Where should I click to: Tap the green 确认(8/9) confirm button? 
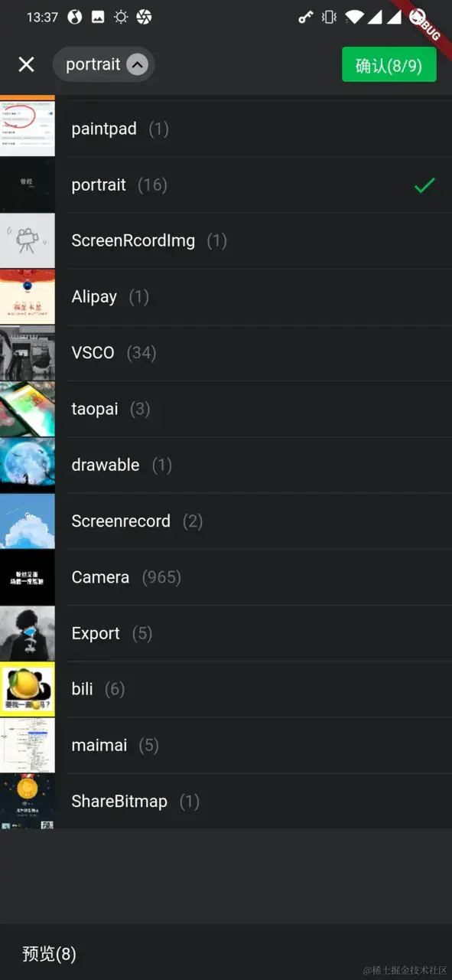[x=389, y=65]
